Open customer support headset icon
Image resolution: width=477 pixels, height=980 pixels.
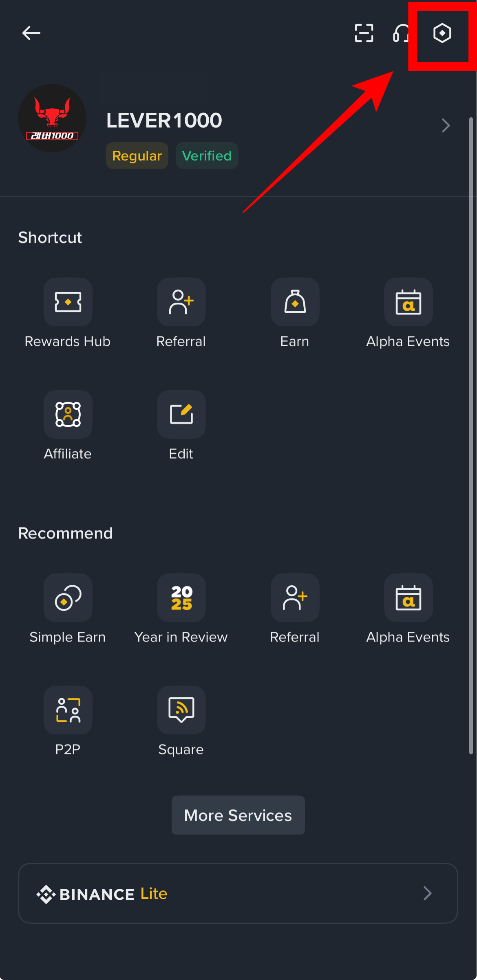point(401,33)
